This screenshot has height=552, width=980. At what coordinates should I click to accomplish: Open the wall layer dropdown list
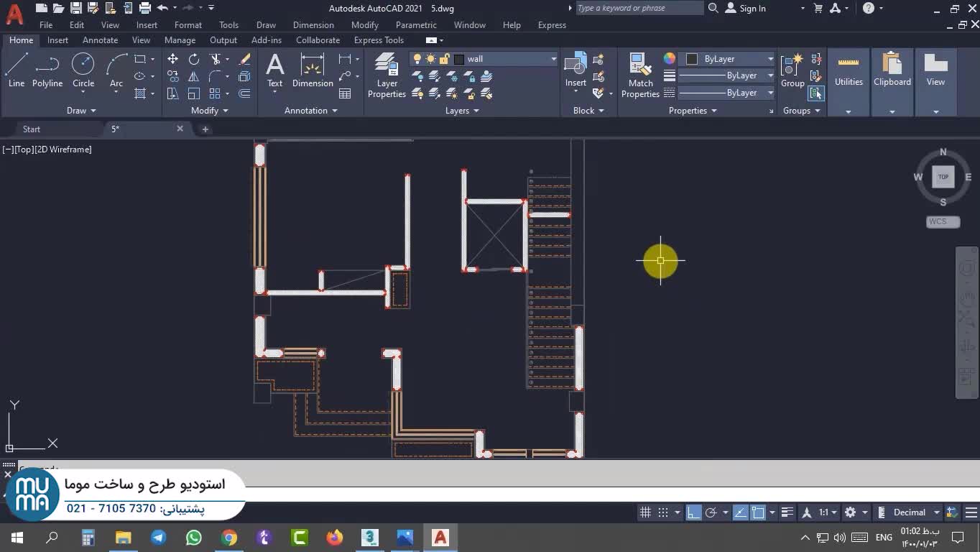[553, 59]
